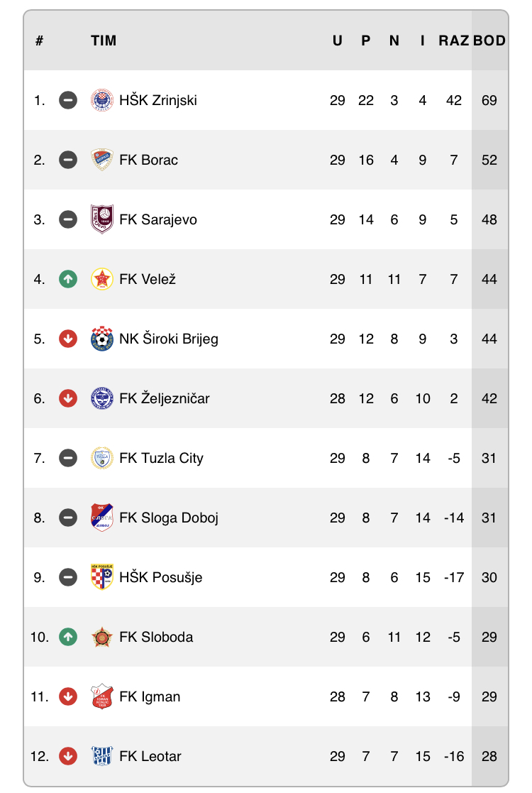
Task: Click the FK Sarajevo maroon crest
Action: pyautogui.click(x=101, y=219)
